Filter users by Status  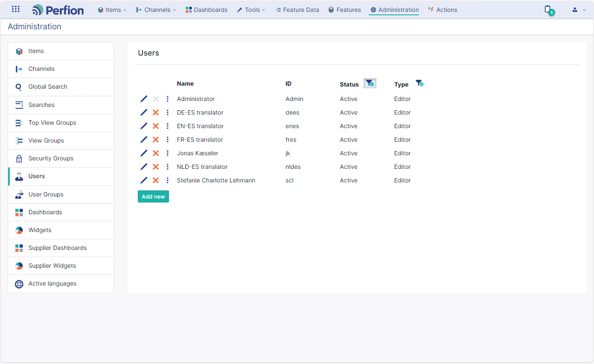(370, 83)
